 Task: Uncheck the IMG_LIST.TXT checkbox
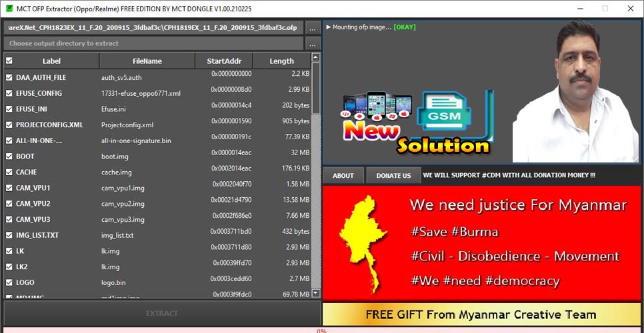pos(9,235)
